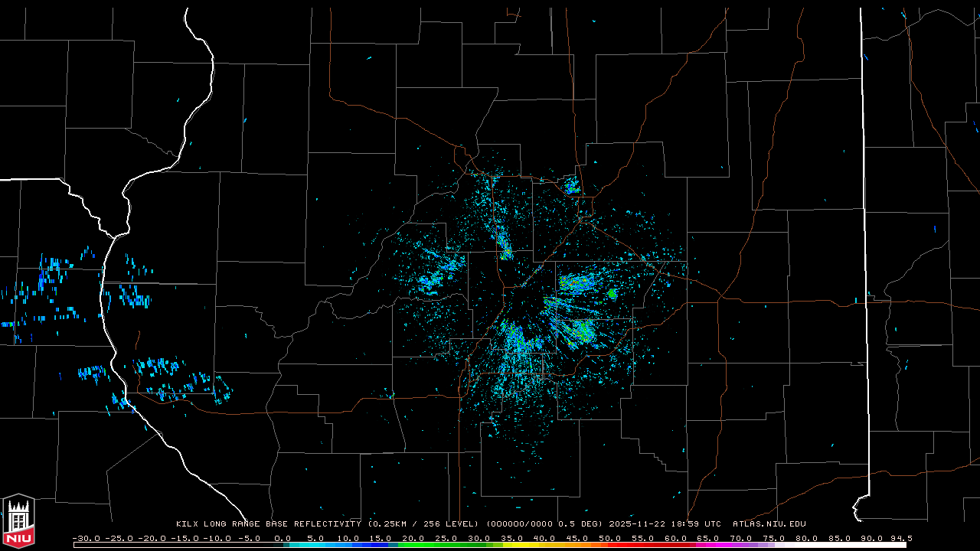This screenshot has height=551, width=980.
Task: Click the small echo cluster at top of radar pattern
Action: click(571, 185)
